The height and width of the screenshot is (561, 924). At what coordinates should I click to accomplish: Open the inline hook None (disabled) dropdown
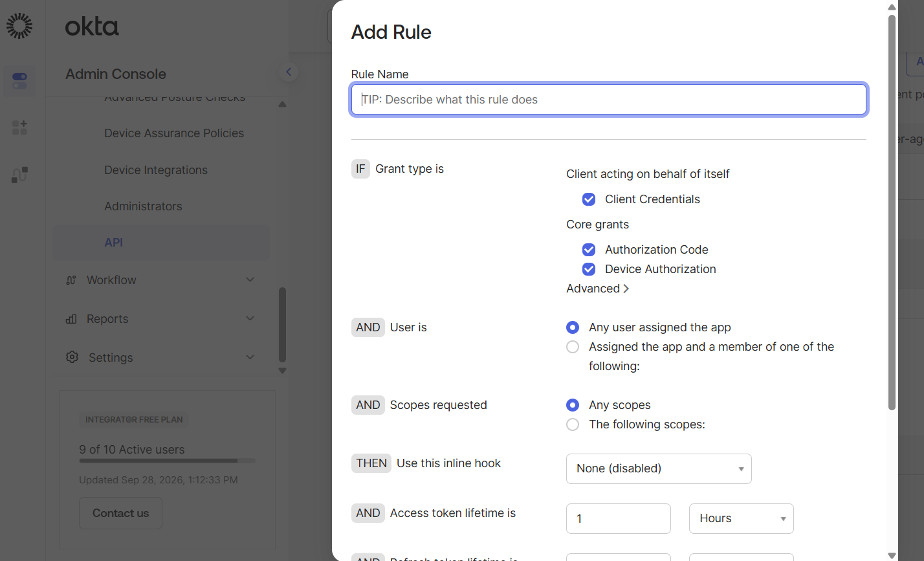tap(659, 468)
